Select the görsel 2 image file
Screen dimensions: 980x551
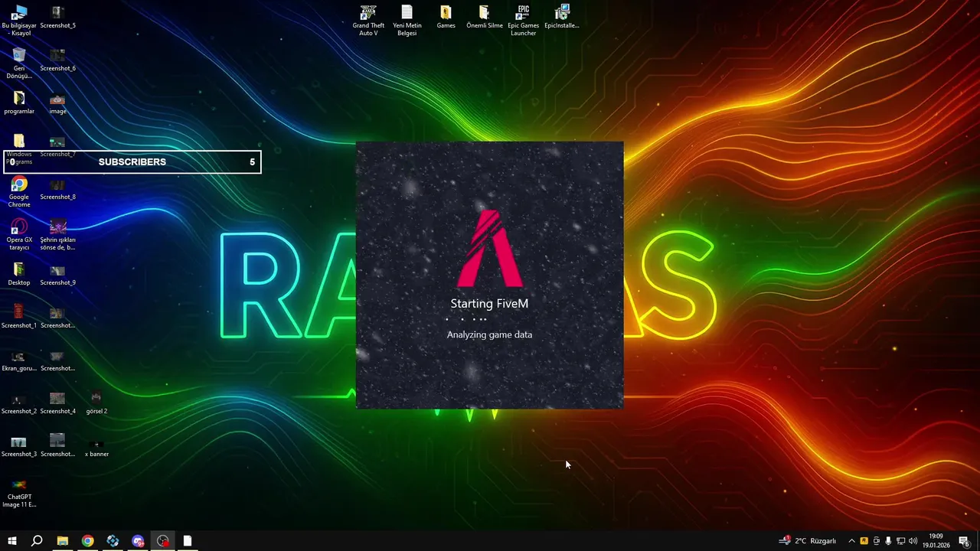[x=96, y=403]
